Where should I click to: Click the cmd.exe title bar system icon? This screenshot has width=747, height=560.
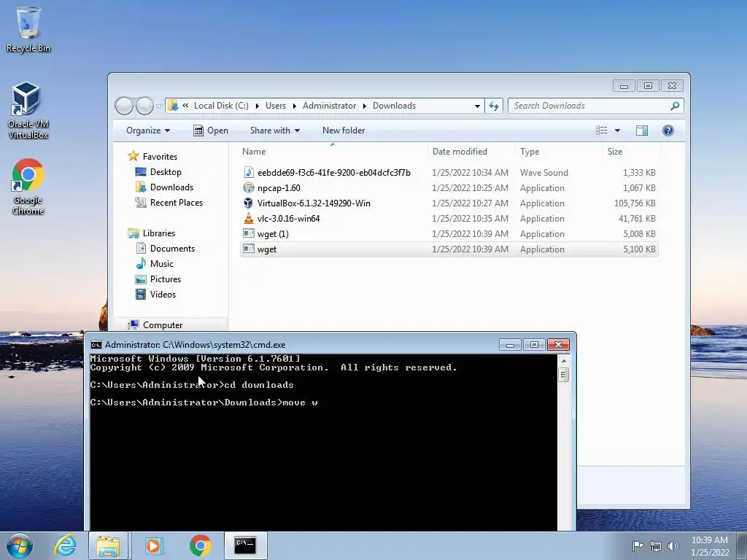(96, 345)
